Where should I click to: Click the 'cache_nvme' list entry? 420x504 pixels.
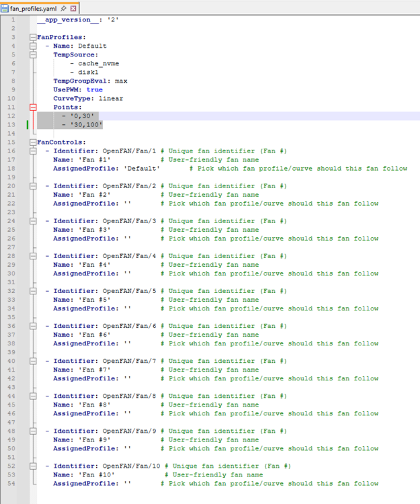[98, 64]
